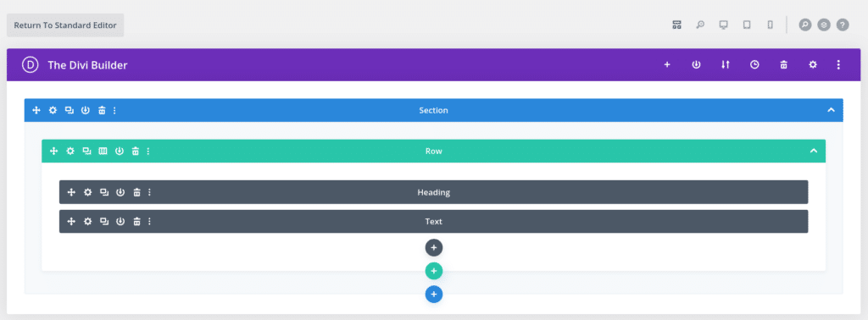Open Heading module three-dot options

[x=149, y=192]
